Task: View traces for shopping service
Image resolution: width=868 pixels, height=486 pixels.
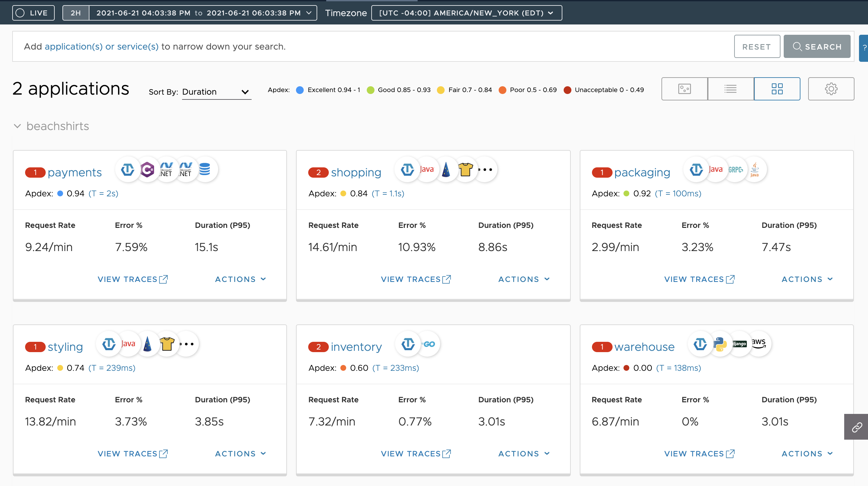Action: 416,279
